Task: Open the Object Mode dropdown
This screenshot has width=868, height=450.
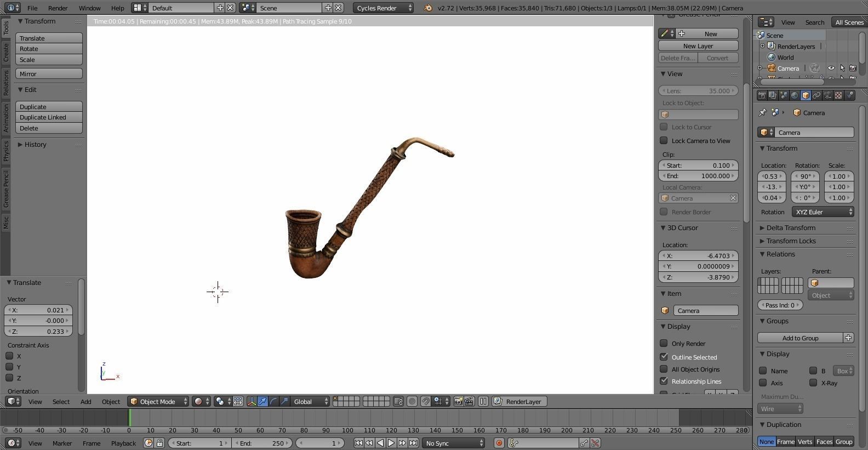Action: (158, 402)
